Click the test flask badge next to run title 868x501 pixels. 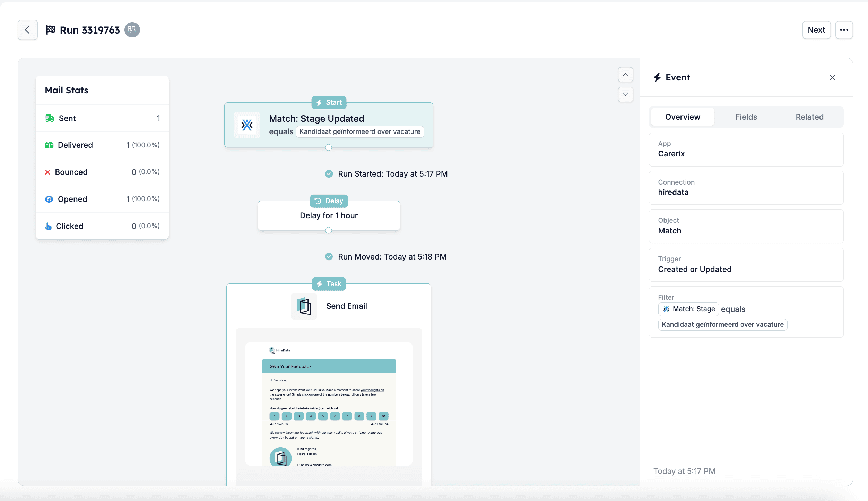tap(132, 30)
